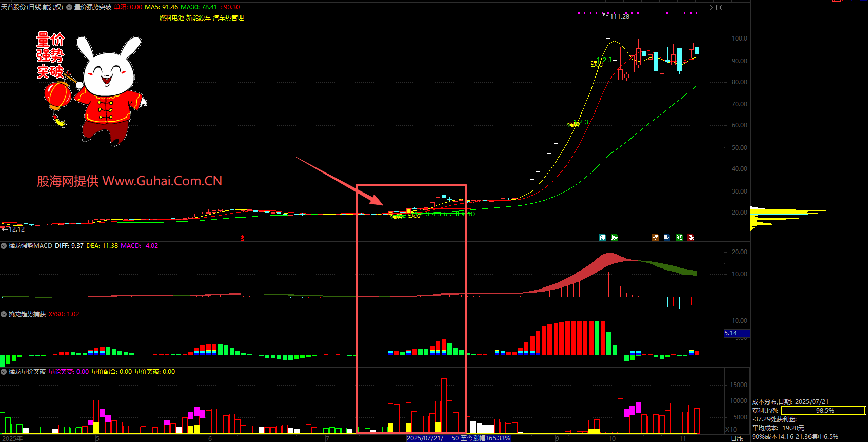Switch period via 日线 label

point(737,438)
